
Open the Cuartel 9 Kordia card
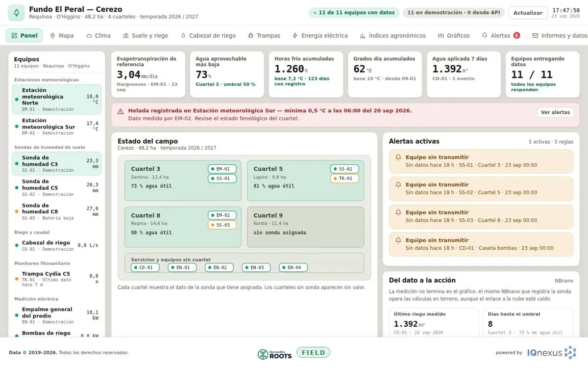305,227
